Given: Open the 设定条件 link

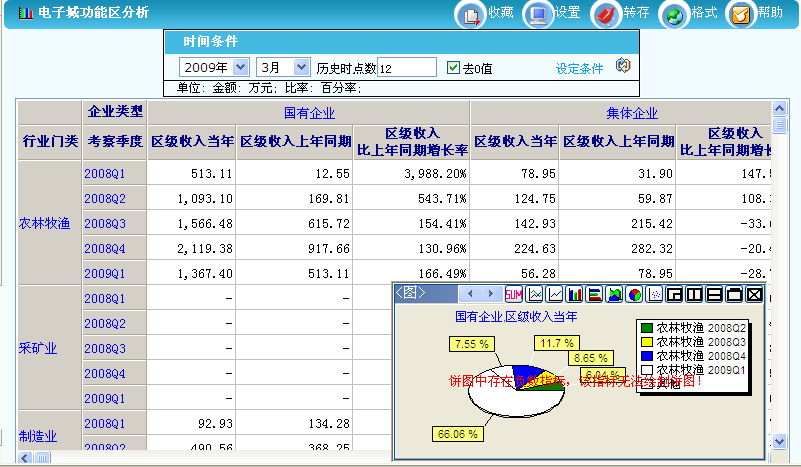Looking at the screenshot, I should pyautogui.click(x=580, y=68).
